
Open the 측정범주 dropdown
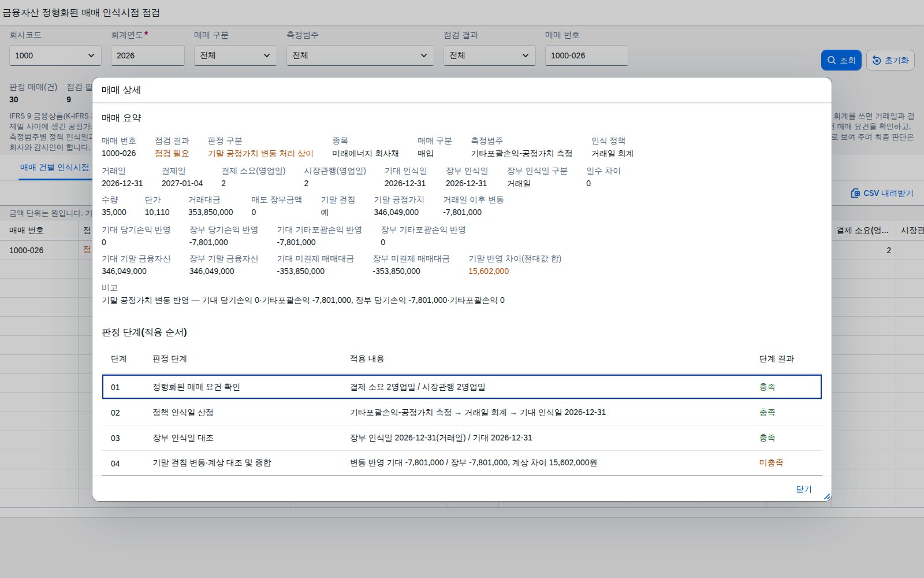click(360, 55)
